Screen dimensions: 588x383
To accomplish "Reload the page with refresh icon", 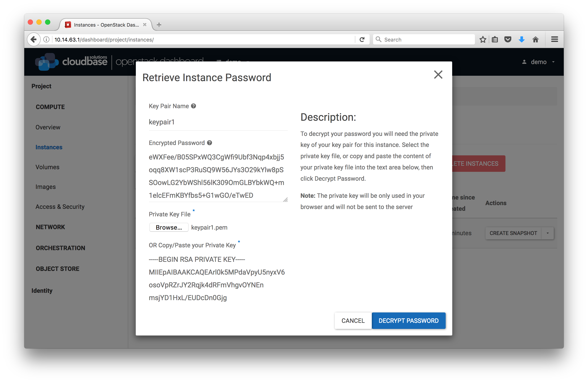I will point(362,39).
